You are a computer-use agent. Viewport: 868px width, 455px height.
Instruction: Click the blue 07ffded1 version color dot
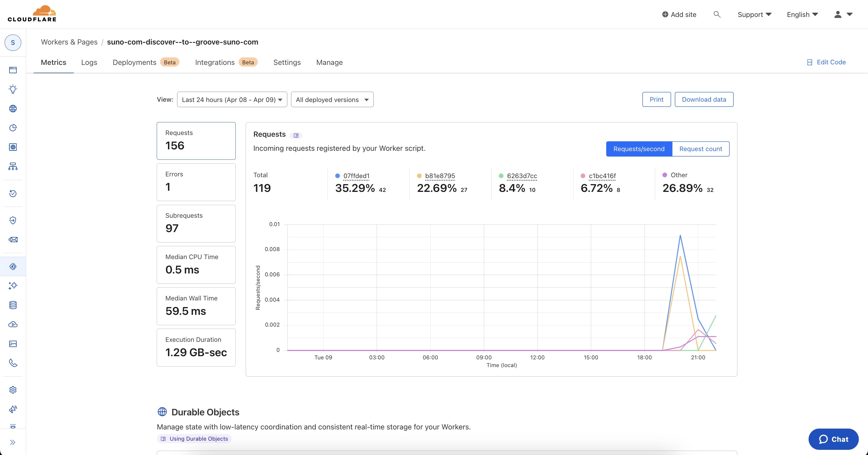point(337,176)
